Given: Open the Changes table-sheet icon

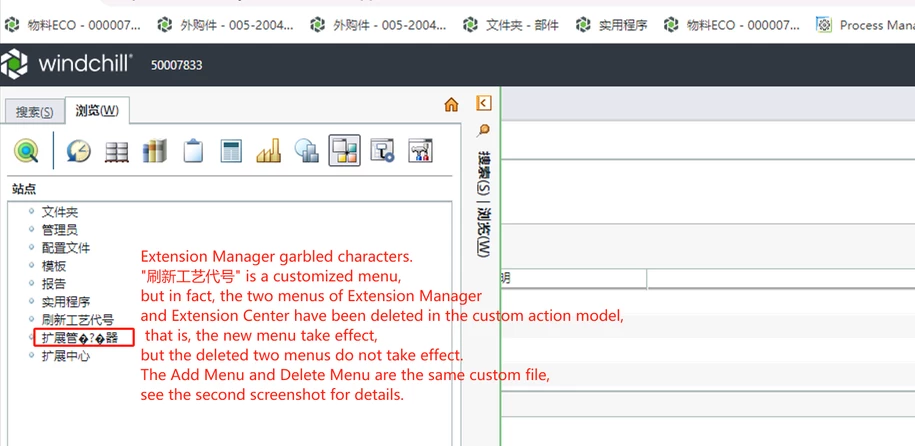Looking at the screenshot, I should [x=231, y=151].
